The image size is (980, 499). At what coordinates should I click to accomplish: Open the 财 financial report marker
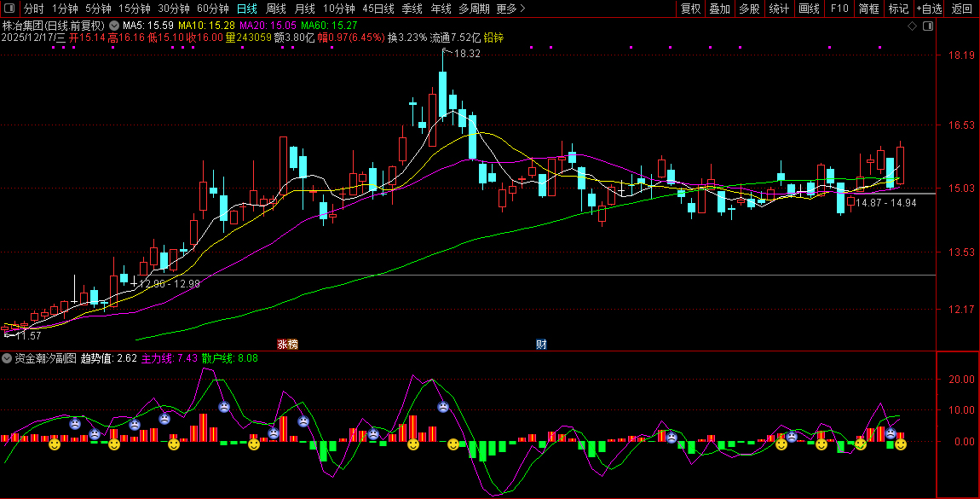point(540,345)
